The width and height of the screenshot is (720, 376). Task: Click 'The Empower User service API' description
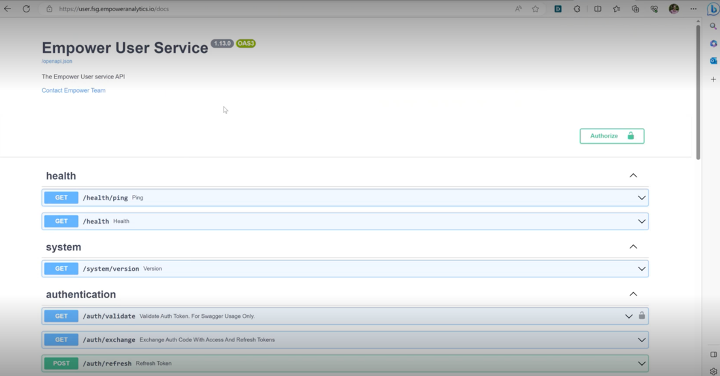[83, 77]
